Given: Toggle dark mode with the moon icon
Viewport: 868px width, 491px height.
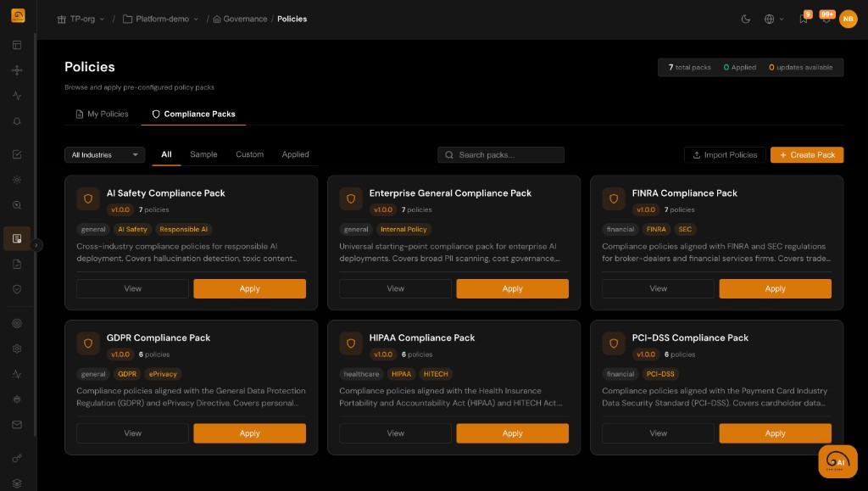Looking at the screenshot, I should [x=746, y=19].
